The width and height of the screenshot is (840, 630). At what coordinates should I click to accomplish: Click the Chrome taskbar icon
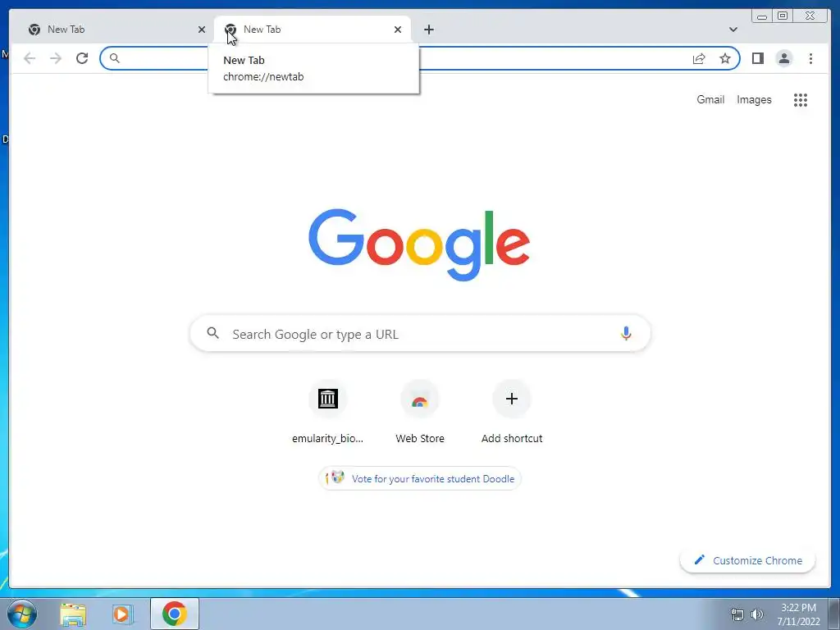coord(174,614)
